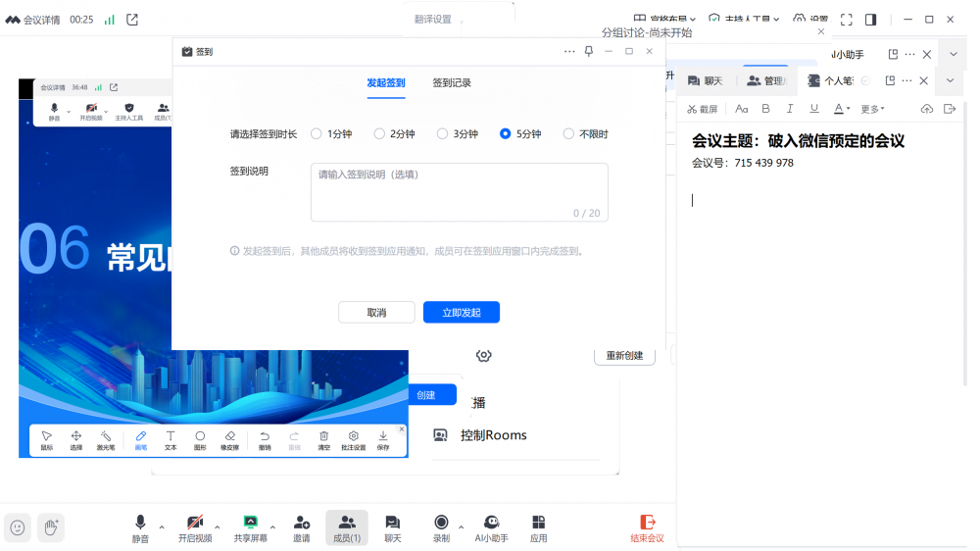The image size is (980, 551).
Task: Open the AI小助手 assistant
Action: click(x=491, y=528)
